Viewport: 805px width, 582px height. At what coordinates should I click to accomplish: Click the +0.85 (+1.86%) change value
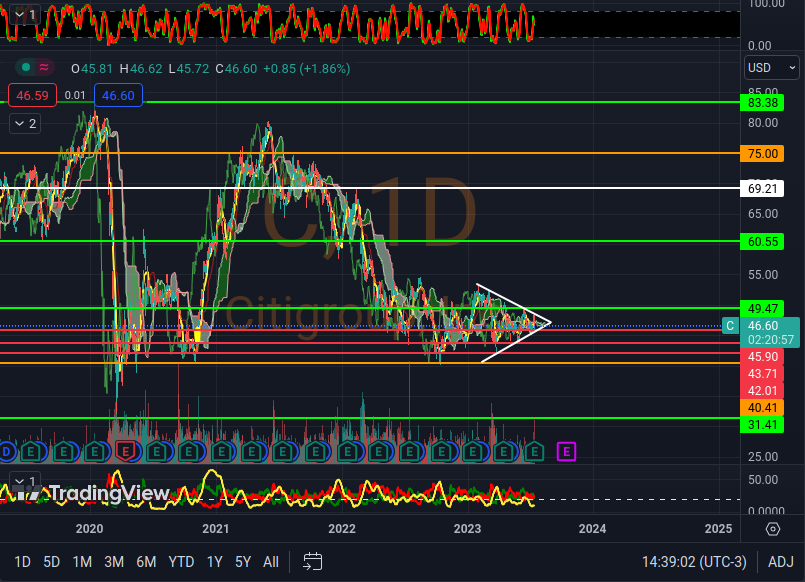coord(306,68)
